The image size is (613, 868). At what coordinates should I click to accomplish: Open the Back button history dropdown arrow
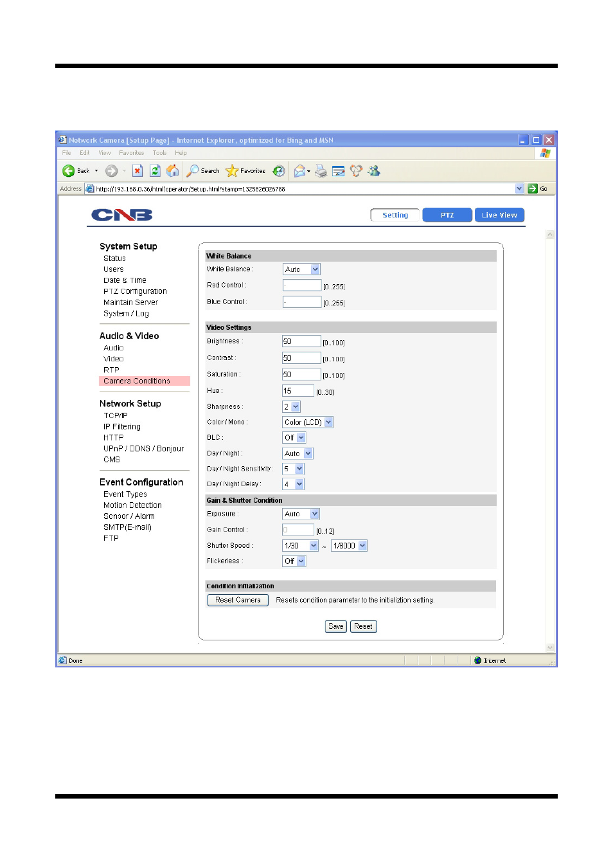(x=96, y=171)
